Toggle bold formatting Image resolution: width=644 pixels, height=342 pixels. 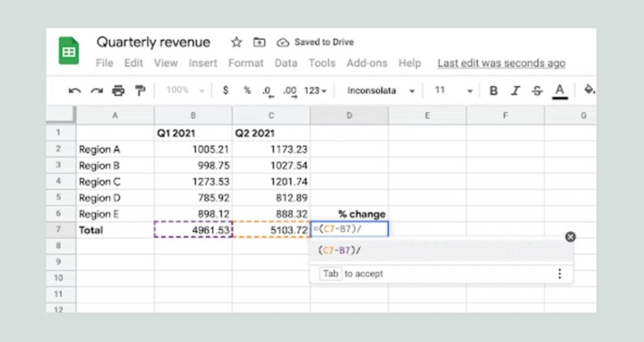(493, 91)
